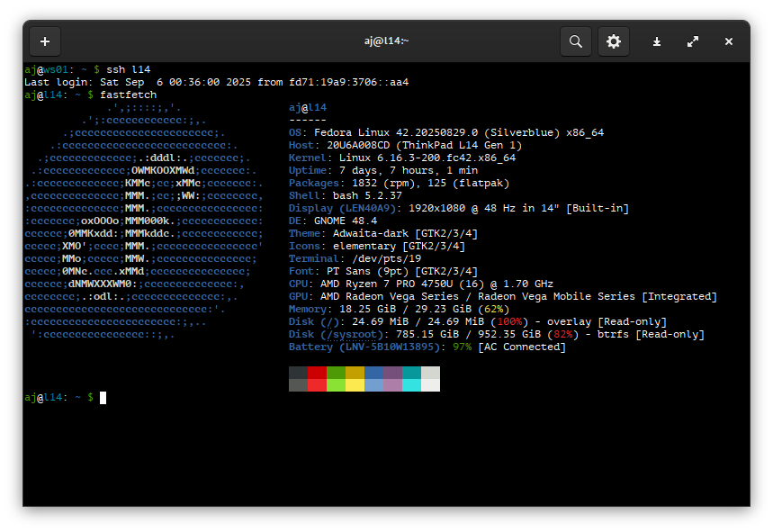Image resolution: width=773 pixels, height=532 pixels.
Task: Click host value '20U6A008CD (ThinkPad L14 Gen 1)'
Action: tap(424, 146)
